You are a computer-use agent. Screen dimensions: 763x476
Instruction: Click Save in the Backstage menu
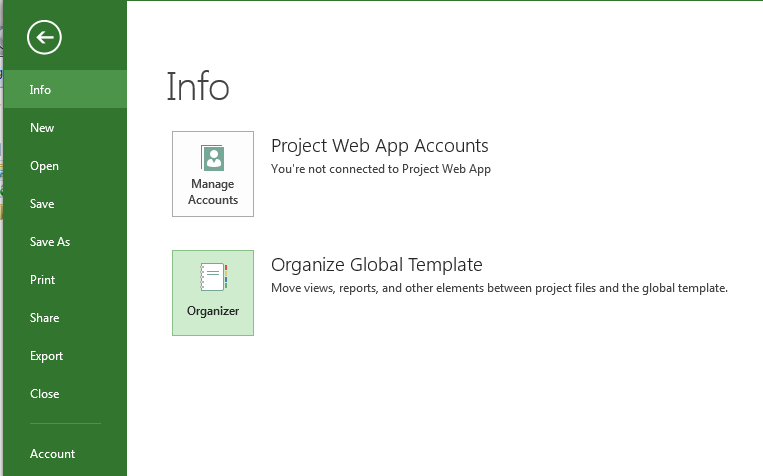[x=42, y=204]
